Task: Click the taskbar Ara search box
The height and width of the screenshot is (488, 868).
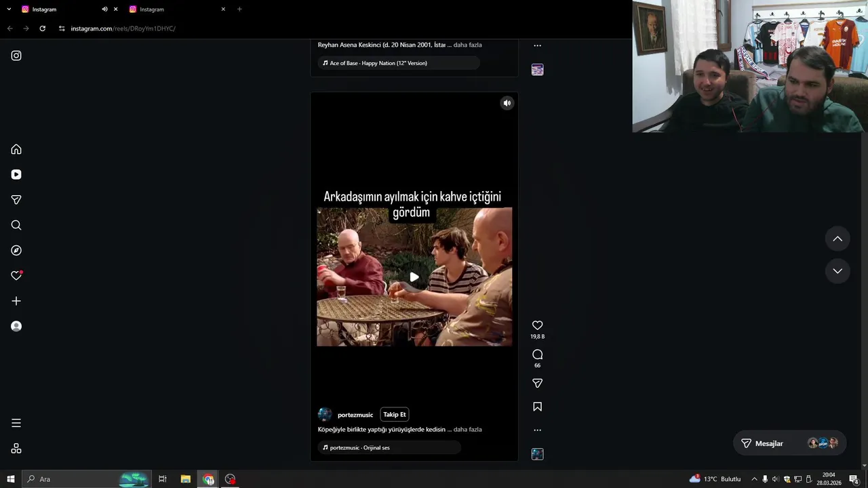Action: coord(87,479)
